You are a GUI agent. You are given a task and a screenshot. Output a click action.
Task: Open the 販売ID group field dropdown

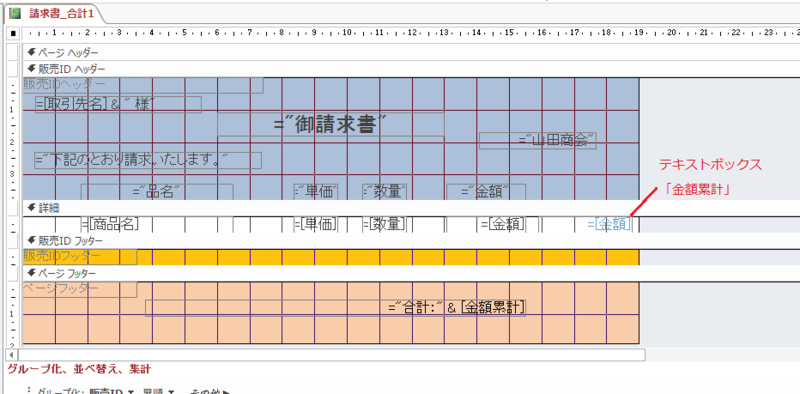pyautogui.click(x=130, y=392)
